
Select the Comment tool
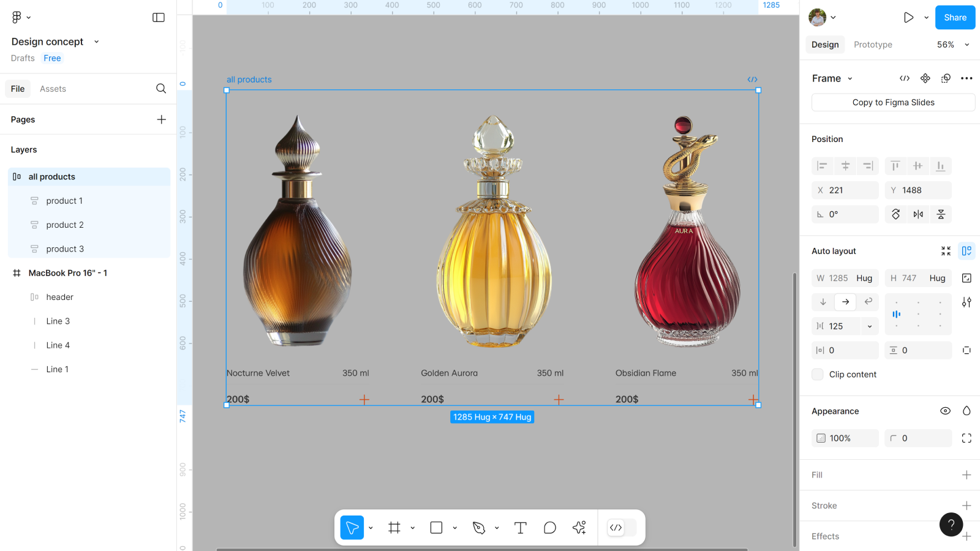[x=549, y=528]
